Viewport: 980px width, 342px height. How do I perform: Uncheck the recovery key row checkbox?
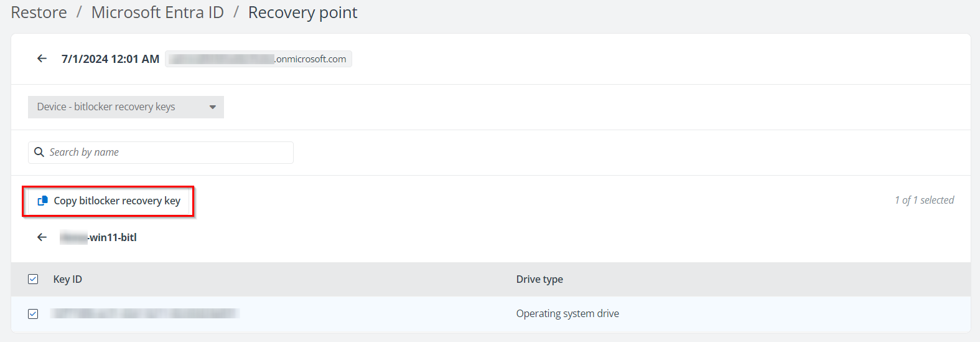pyautogui.click(x=33, y=314)
